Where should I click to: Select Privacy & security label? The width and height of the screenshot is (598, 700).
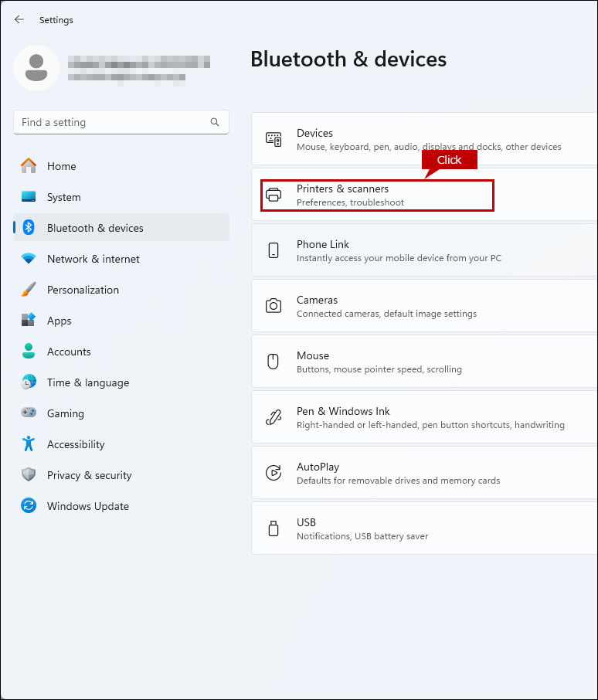point(90,475)
